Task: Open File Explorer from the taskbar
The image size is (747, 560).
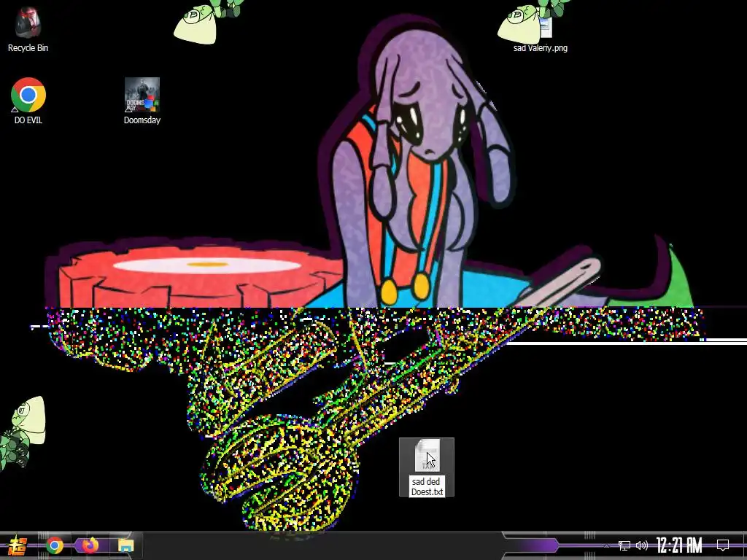Action: click(125, 545)
